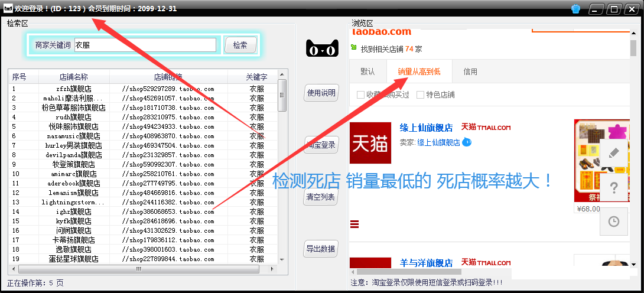Click the 检索 search button
This screenshot has height=293, width=644.
point(240,45)
